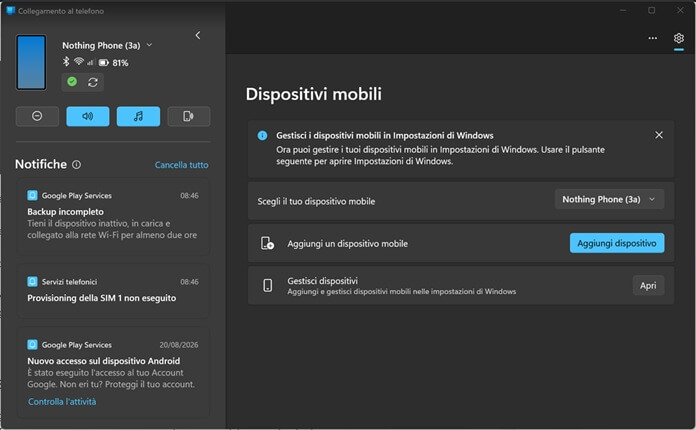Open the three-dots more options menu
This screenshot has width=696, height=430.
[652, 38]
